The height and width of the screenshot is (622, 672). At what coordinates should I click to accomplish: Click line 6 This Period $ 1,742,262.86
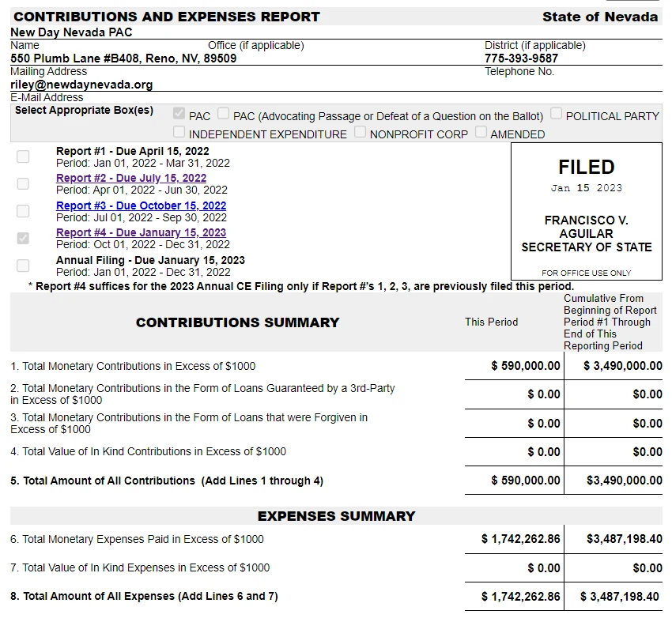pyautogui.click(x=521, y=539)
